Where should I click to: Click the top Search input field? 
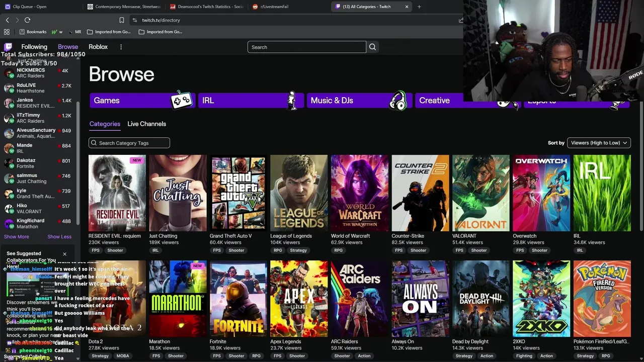306,47
